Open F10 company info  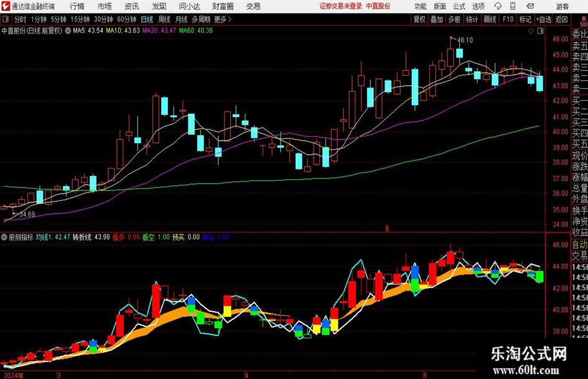508,19
